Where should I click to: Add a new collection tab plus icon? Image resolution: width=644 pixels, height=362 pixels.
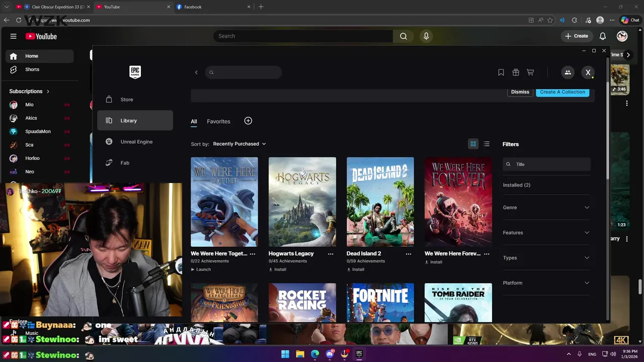[248, 121]
